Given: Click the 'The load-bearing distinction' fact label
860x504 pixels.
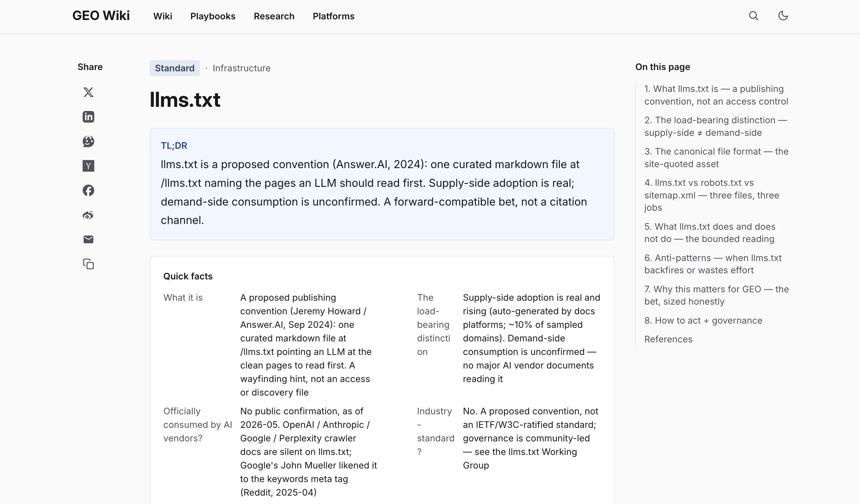Looking at the screenshot, I should coord(434,325).
